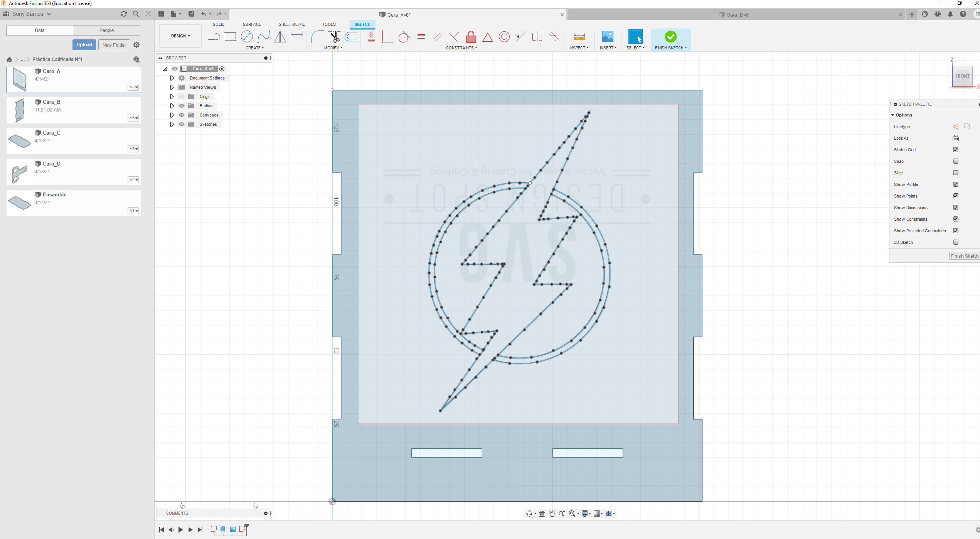Expand the Canvases folder in browser
The width and height of the screenshot is (980, 539).
point(172,115)
